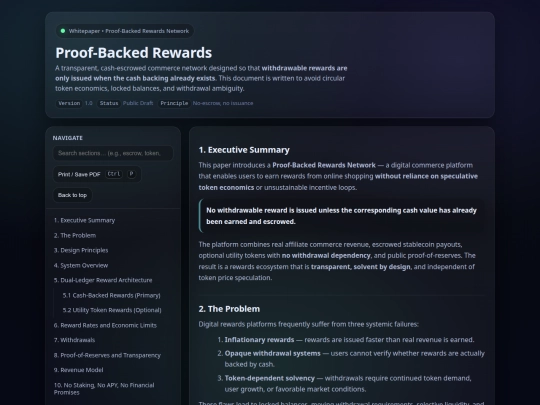Select 5.1 Cash-Backed Rewards (Primary) subsection

(x=111, y=295)
